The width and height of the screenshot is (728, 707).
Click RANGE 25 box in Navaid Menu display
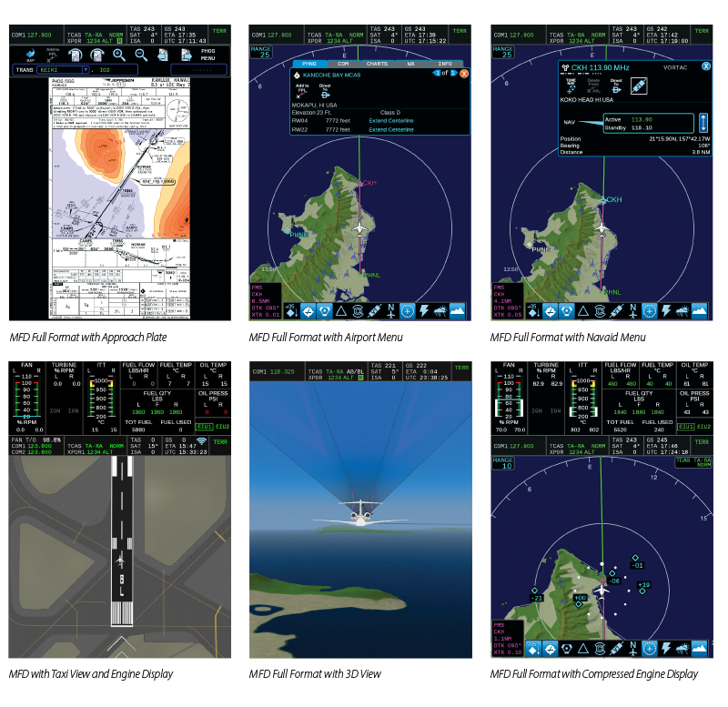click(x=503, y=52)
